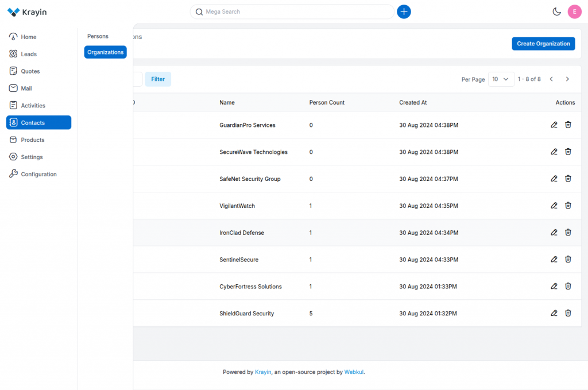Delete CyberFortress Solutions entry
This screenshot has width=588, height=390.
point(568,287)
